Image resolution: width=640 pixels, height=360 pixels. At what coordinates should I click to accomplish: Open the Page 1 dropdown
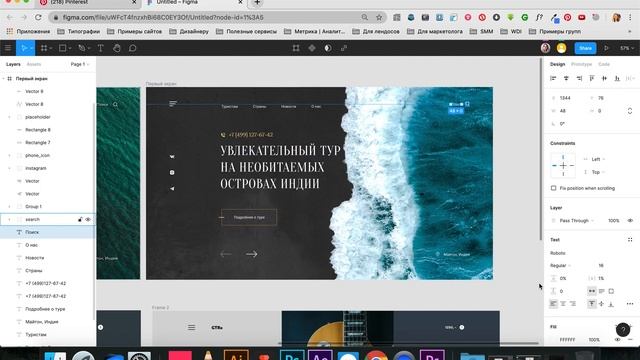coord(80,64)
